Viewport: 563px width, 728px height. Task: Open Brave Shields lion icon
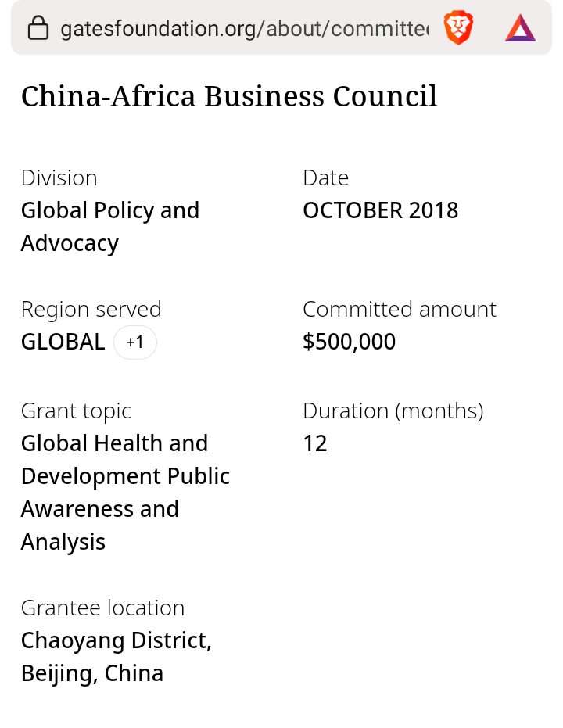tap(458, 28)
